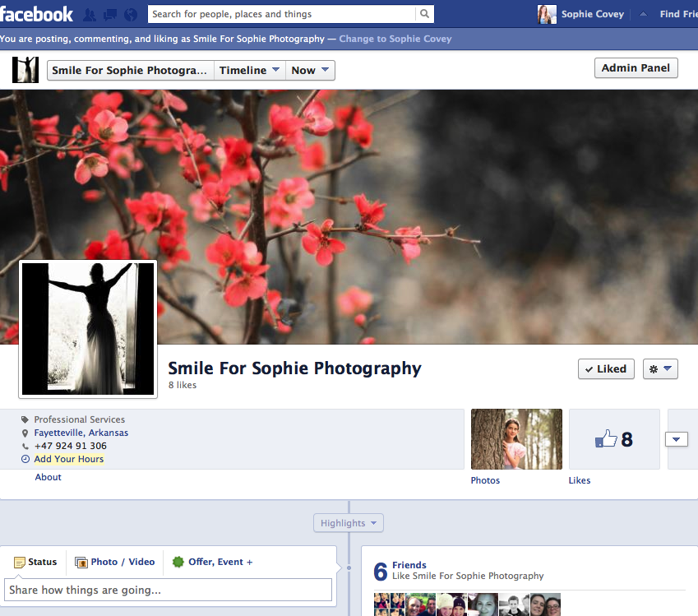
Task: Expand the Now dropdown
Action: [310, 71]
